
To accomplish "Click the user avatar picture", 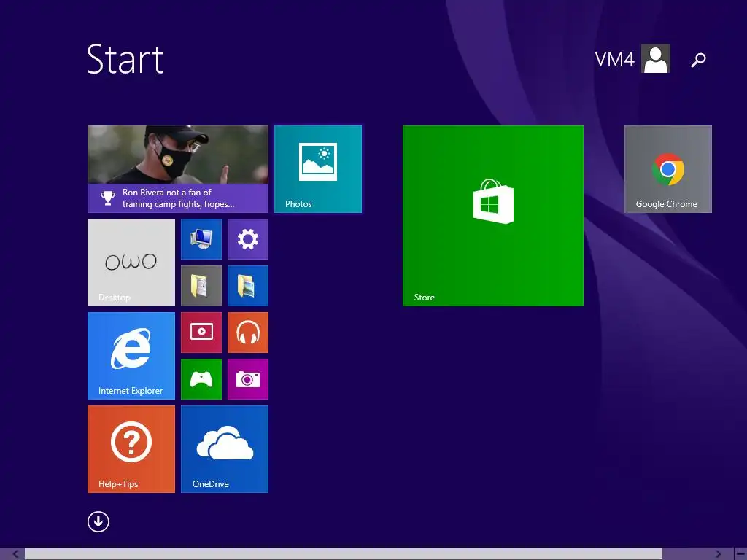I will [x=656, y=58].
